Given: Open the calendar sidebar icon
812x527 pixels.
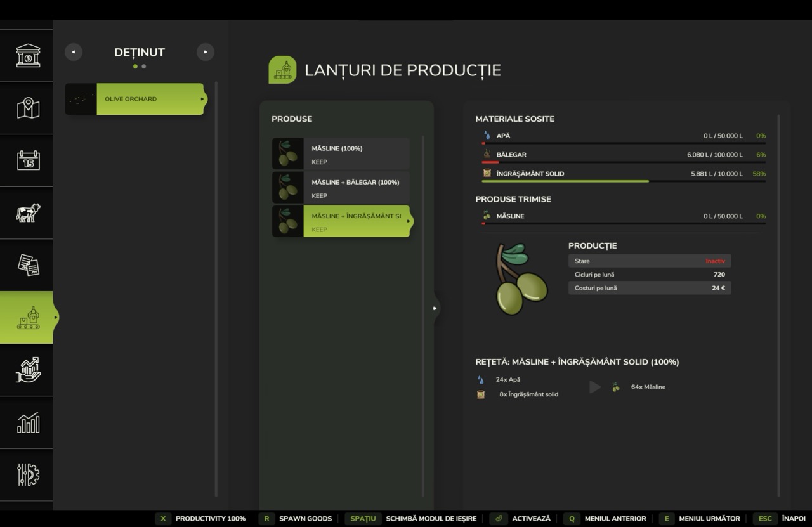Looking at the screenshot, I should coord(28,160).
